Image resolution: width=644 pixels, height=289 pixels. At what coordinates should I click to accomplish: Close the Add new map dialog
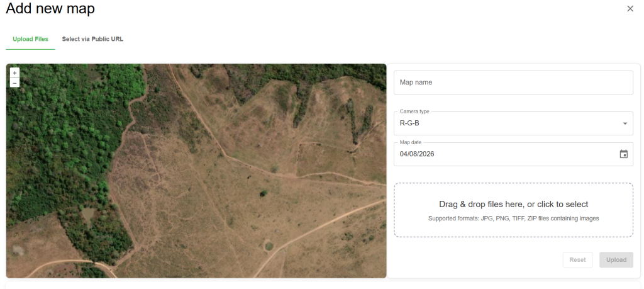point(630,9)
